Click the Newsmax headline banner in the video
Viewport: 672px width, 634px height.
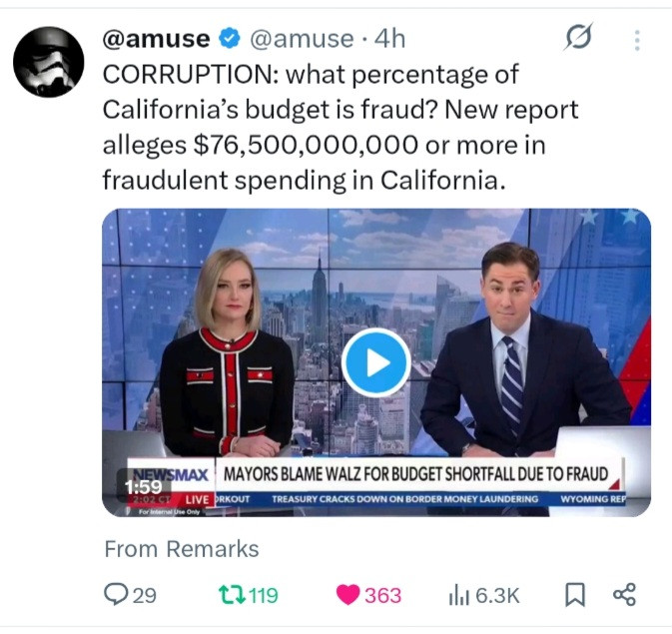click(415, 474)
